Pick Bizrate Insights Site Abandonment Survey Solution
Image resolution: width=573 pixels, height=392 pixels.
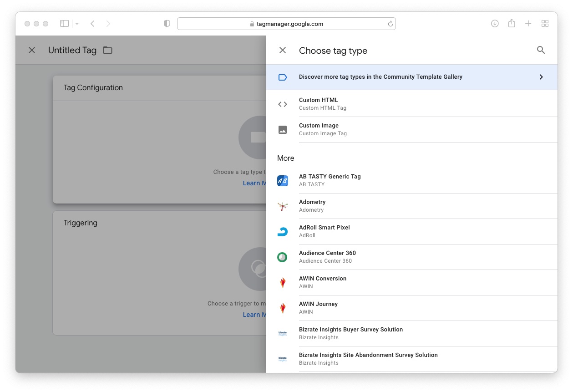[x=412, y=359]
